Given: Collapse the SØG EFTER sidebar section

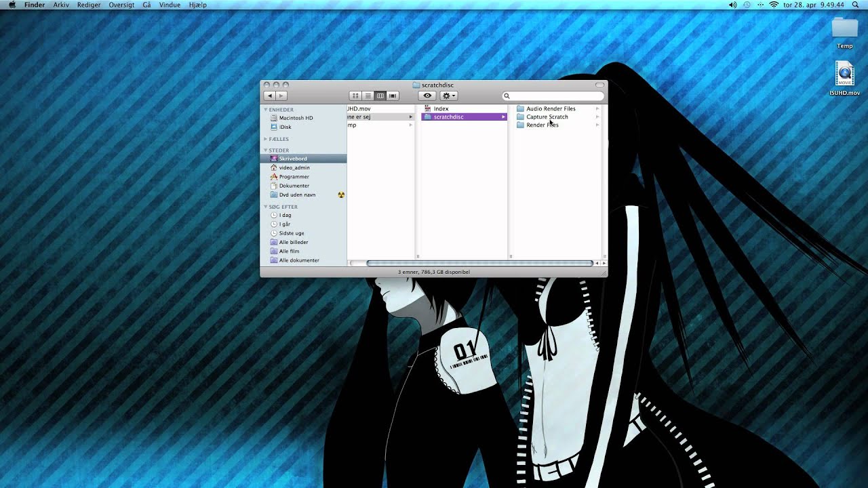Looking at the screenshot, I should pos(266,207).
